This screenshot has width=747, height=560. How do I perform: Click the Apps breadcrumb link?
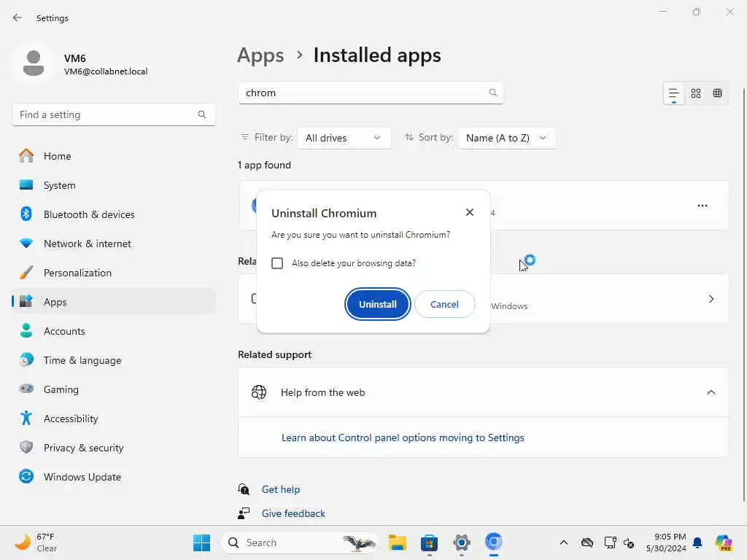tap(260, 55)
